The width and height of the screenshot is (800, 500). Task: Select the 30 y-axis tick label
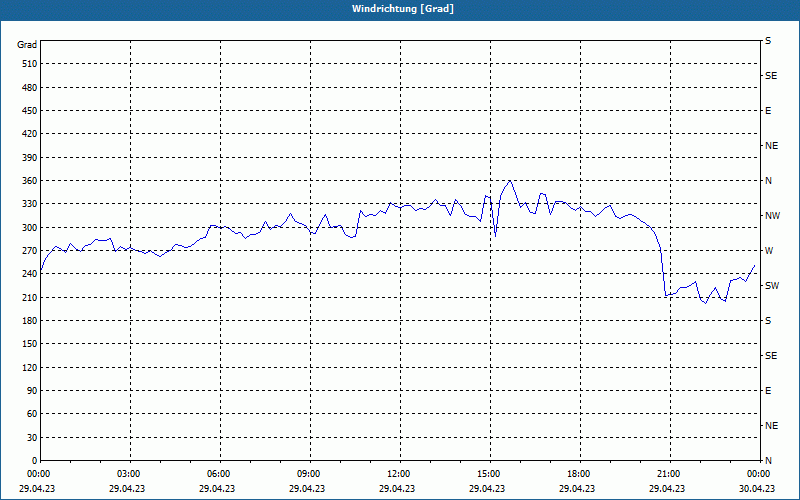(32, 437)
